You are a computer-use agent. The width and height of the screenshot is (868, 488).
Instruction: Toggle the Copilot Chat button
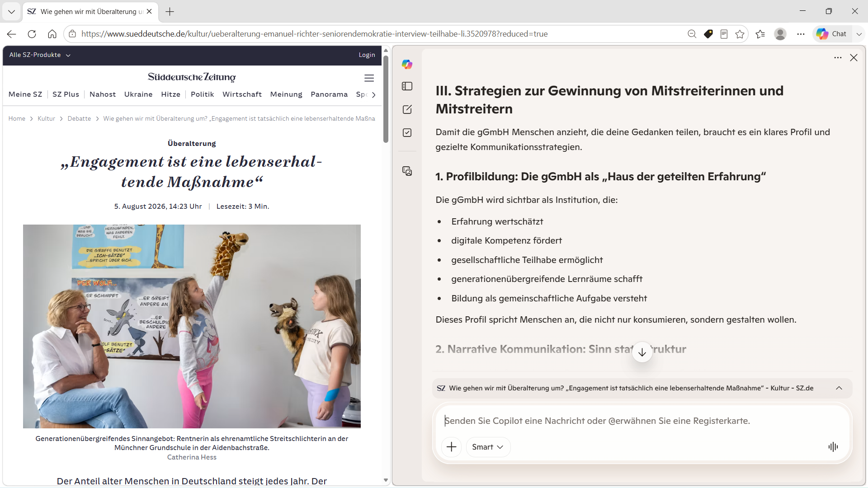click(x=832, y=34)
